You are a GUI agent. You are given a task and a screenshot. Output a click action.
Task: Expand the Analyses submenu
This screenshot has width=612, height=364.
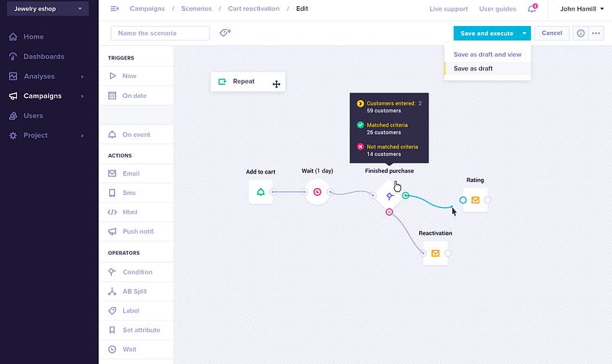83,77
